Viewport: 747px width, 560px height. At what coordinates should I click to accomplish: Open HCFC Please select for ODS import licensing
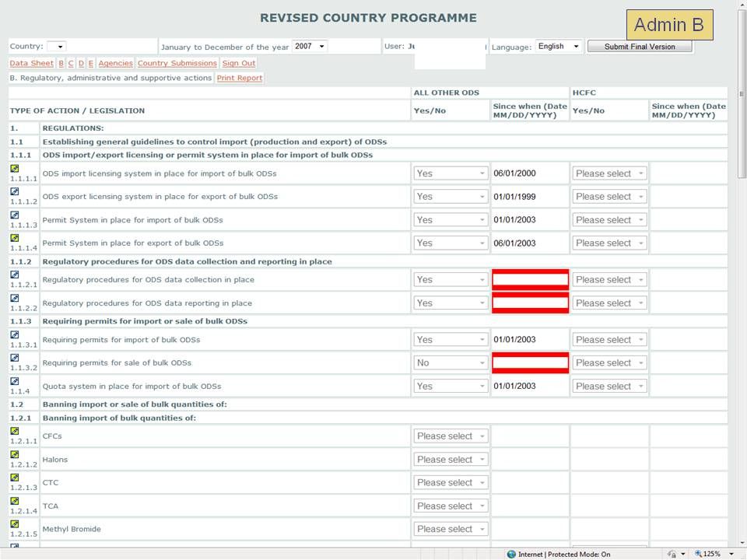pyautogui.click(x=609, y=173)
